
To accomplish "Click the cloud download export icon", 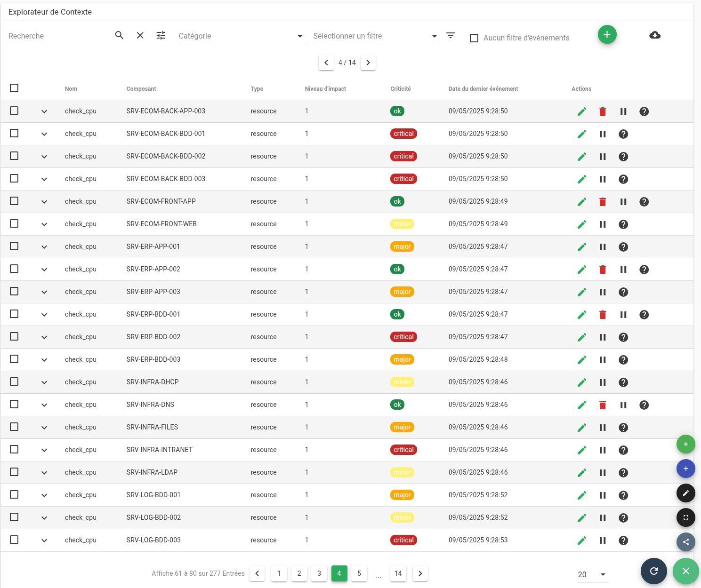I will [655, 35].
